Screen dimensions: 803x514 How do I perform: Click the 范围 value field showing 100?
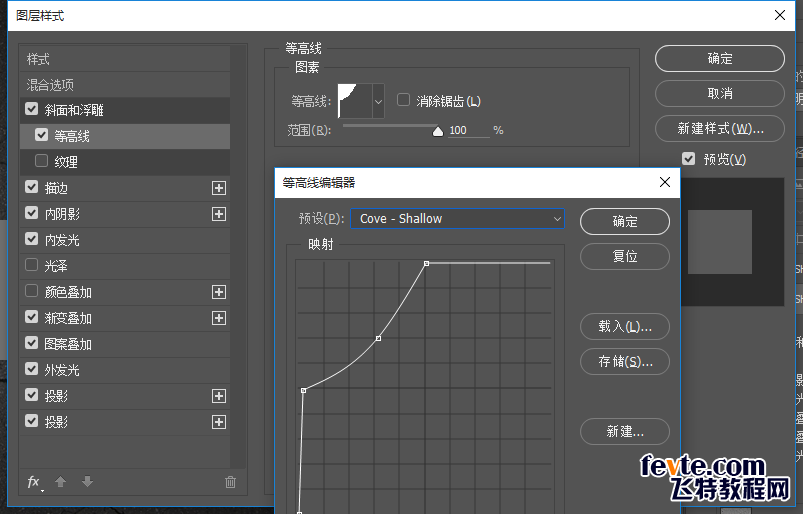click(469, 131)
